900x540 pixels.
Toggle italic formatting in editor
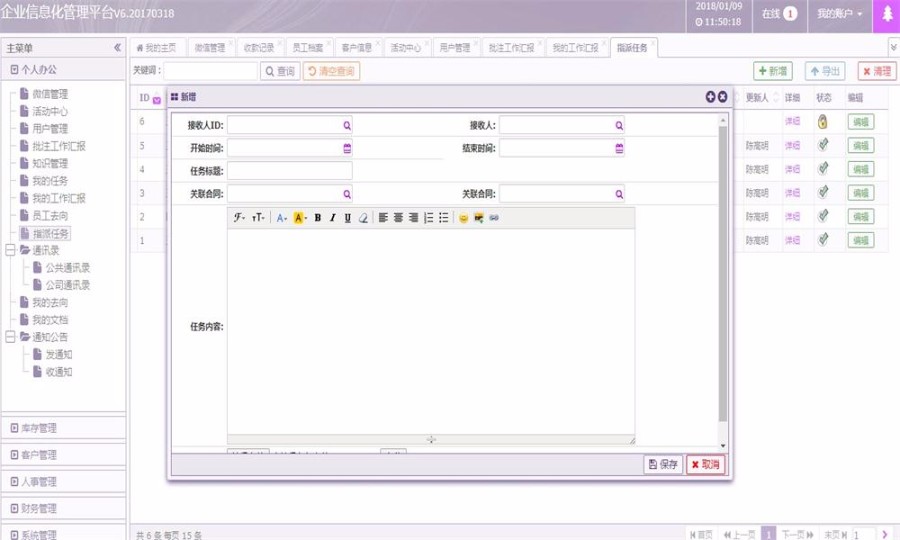332,217
